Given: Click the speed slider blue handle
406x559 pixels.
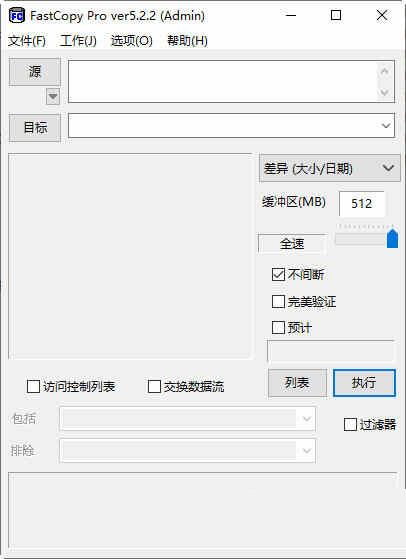Looking at the screenshot, I should click(392, 239).
